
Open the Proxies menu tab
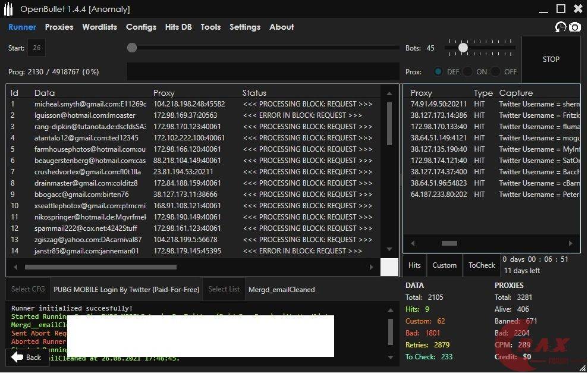tap(59, 27)
